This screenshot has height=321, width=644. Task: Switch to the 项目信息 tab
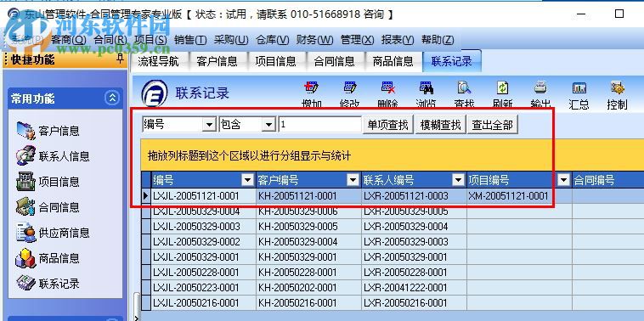275,62
